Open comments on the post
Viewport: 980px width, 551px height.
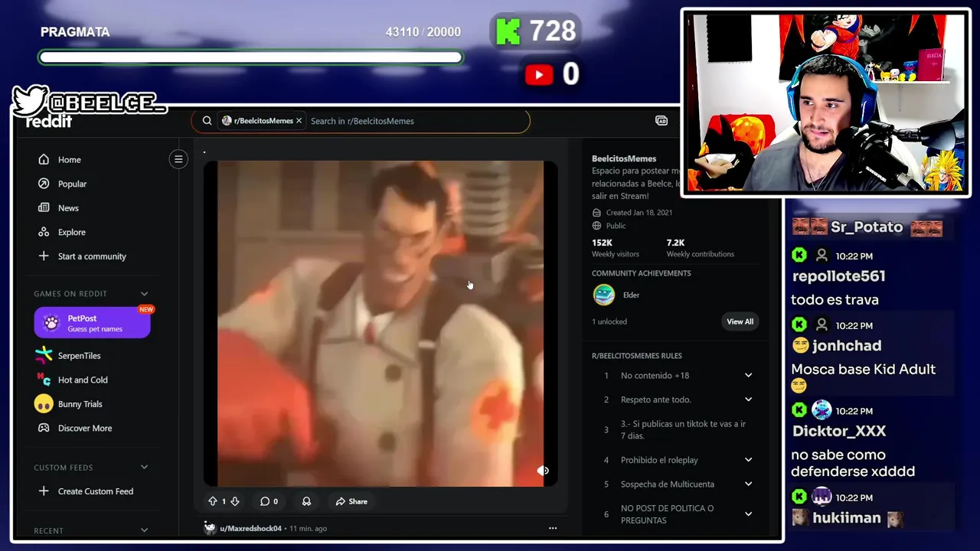pos(269,501)
